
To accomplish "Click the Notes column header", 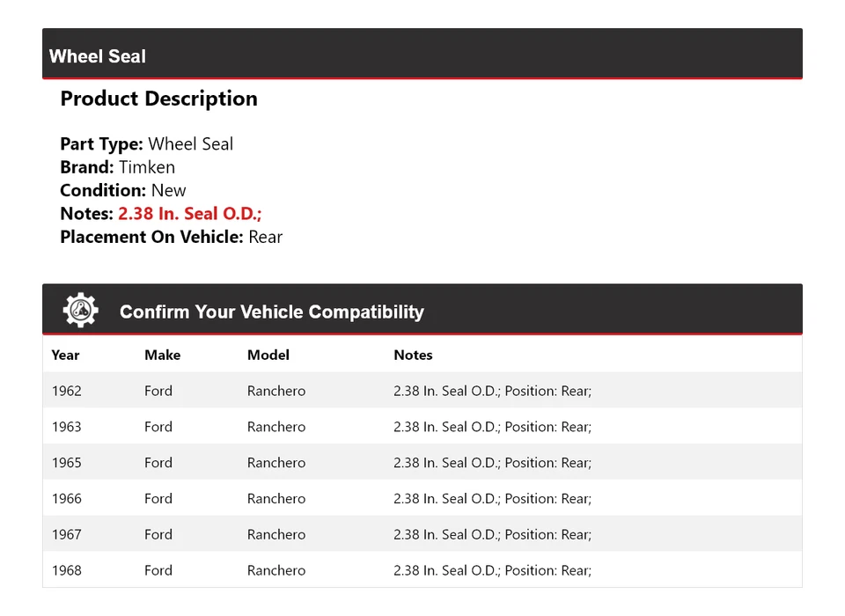I will click(x=413, y=355).
